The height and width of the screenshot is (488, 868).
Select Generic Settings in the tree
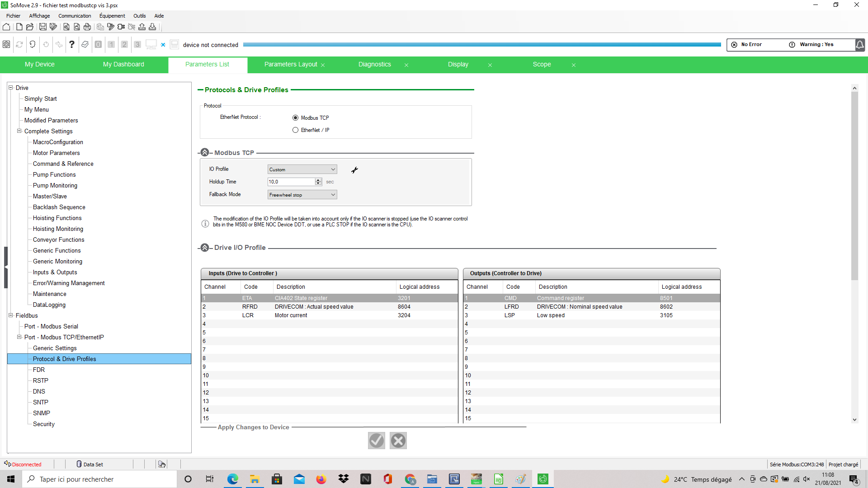[55, 348]
